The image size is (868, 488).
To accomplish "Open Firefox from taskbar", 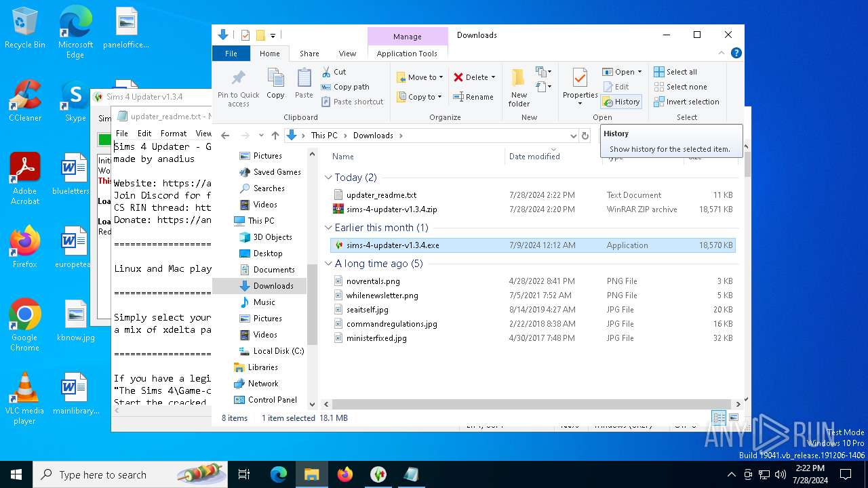I will 345,474.
